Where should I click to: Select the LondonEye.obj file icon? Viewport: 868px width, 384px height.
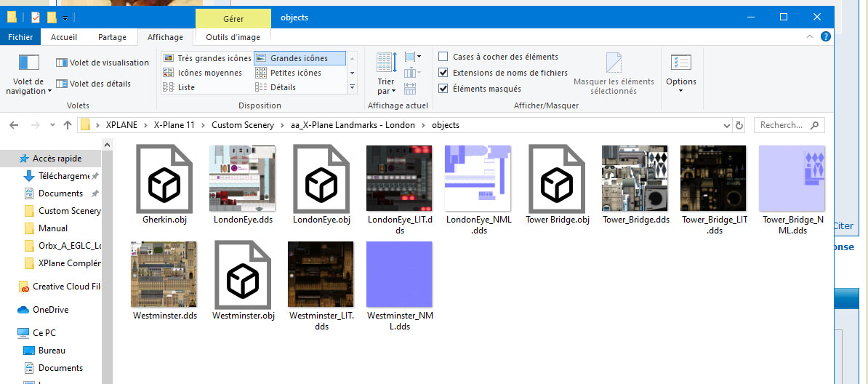[x=321, y=180]
